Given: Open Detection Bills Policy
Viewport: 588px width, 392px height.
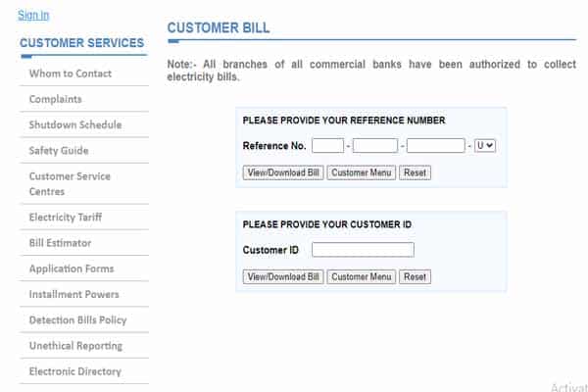Looking at the screenshot, I should (77, 320).
